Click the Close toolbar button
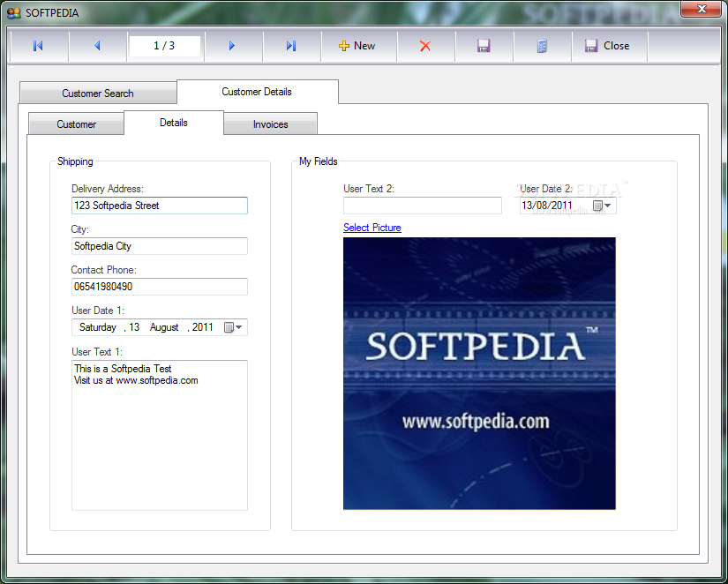 click(x=608, y=46)
